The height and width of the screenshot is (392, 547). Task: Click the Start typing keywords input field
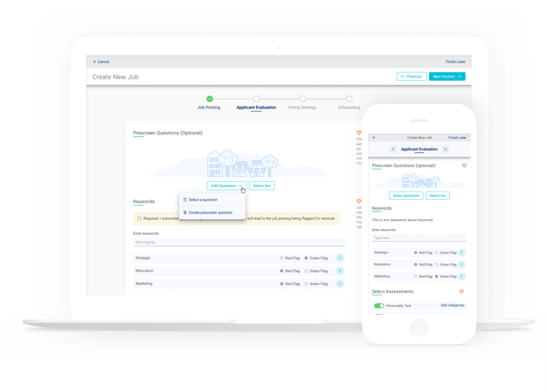[x=239, y=242]
